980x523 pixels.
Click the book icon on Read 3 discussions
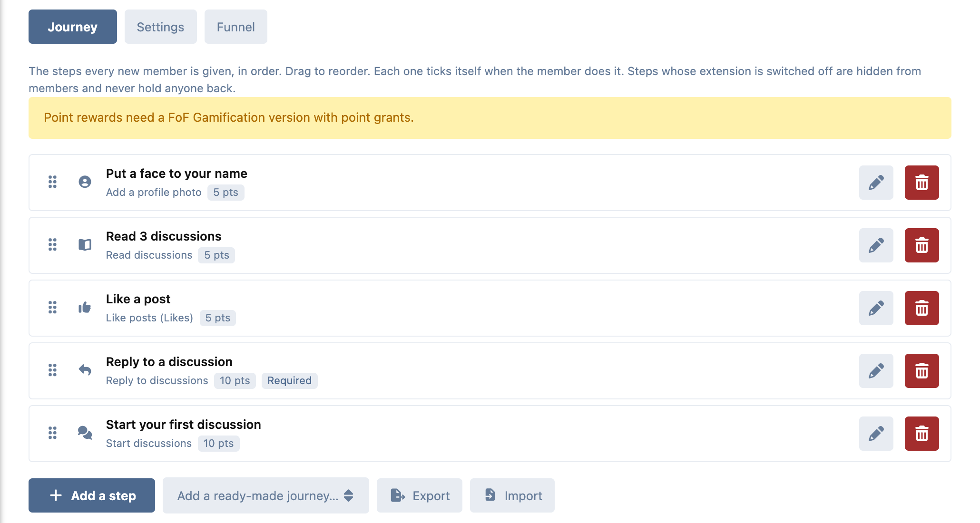pos(85,245)
